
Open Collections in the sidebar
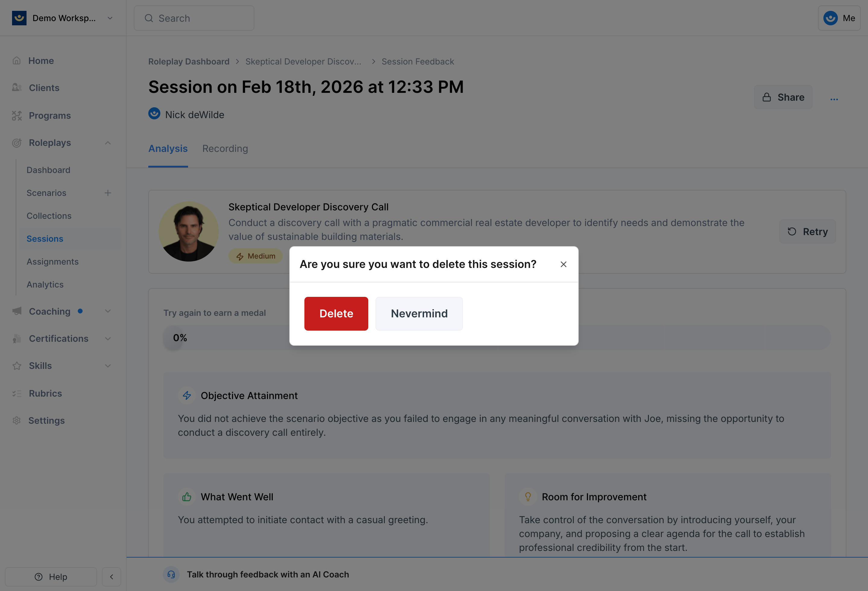click(x=49, y=216)
